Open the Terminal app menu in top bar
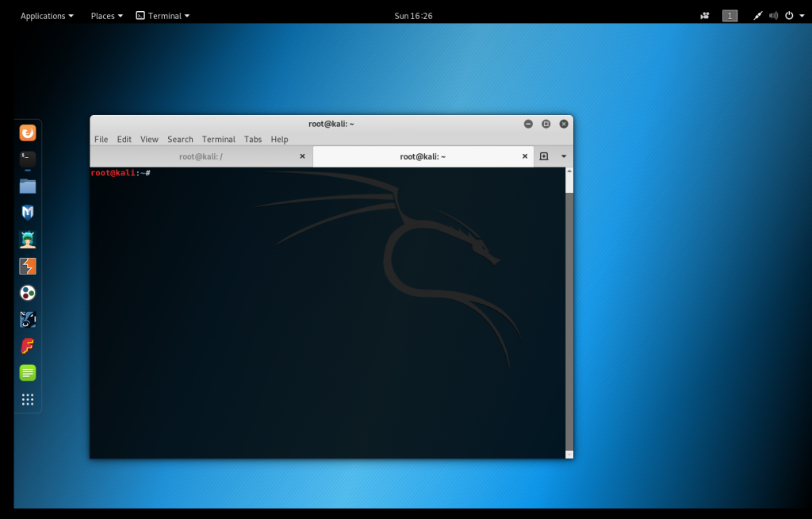812x519 pixels. coord(163,16)
